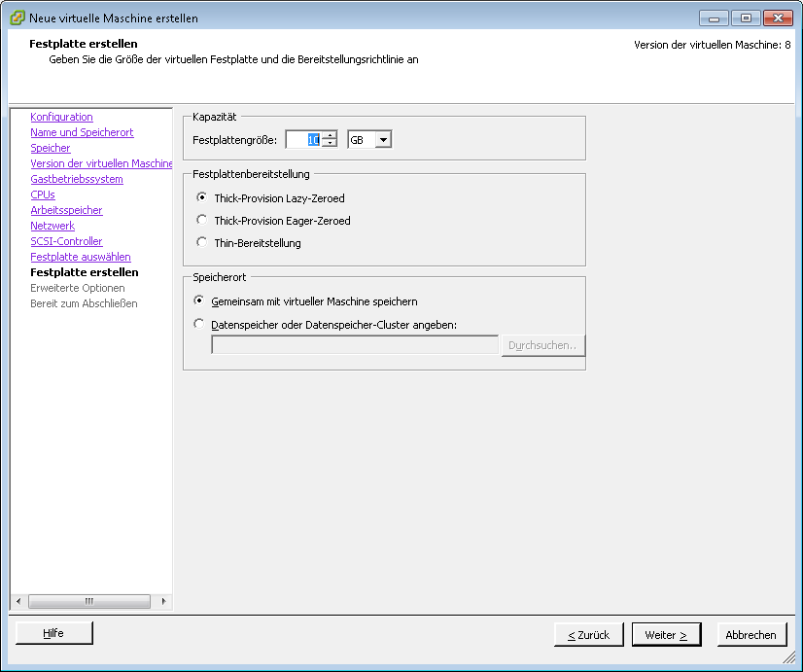Choose Thin-Bereitstellung provisioning
Screen dimensions: 803x672
click(x=202, y=242)
